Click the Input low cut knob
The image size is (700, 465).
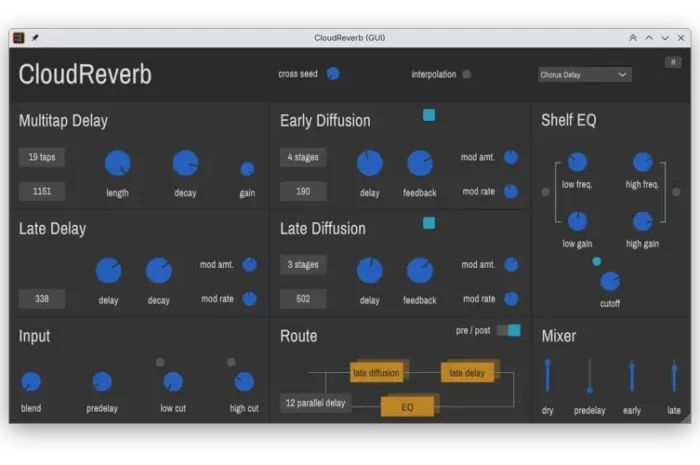coord(173,382)
